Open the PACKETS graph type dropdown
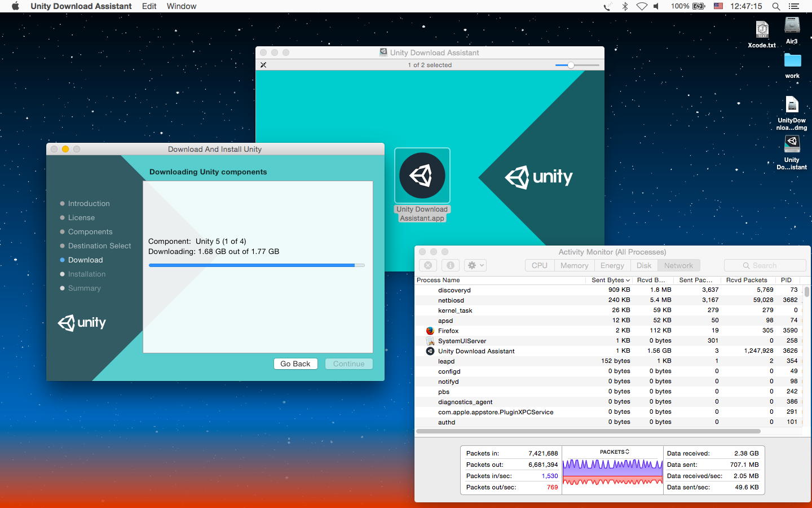The image size is (812, 508). point(615,452)
